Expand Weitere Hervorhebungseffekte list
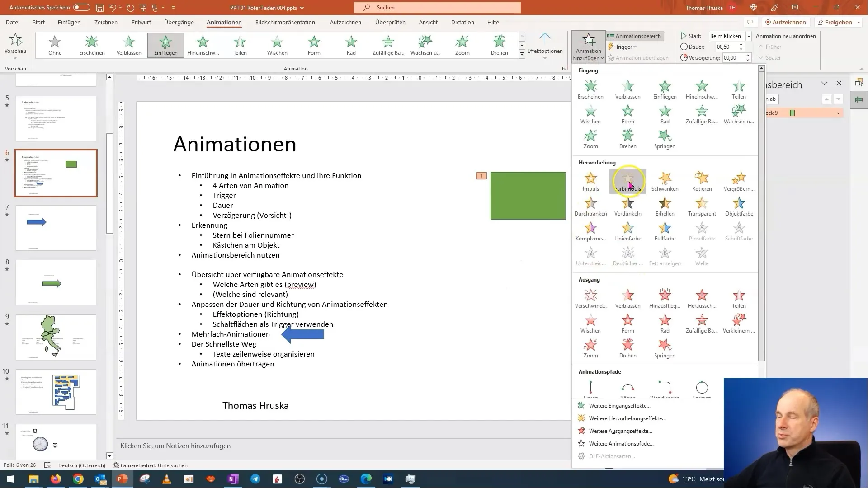This screenshot has width=868, height=488. [x=627, y=418]
